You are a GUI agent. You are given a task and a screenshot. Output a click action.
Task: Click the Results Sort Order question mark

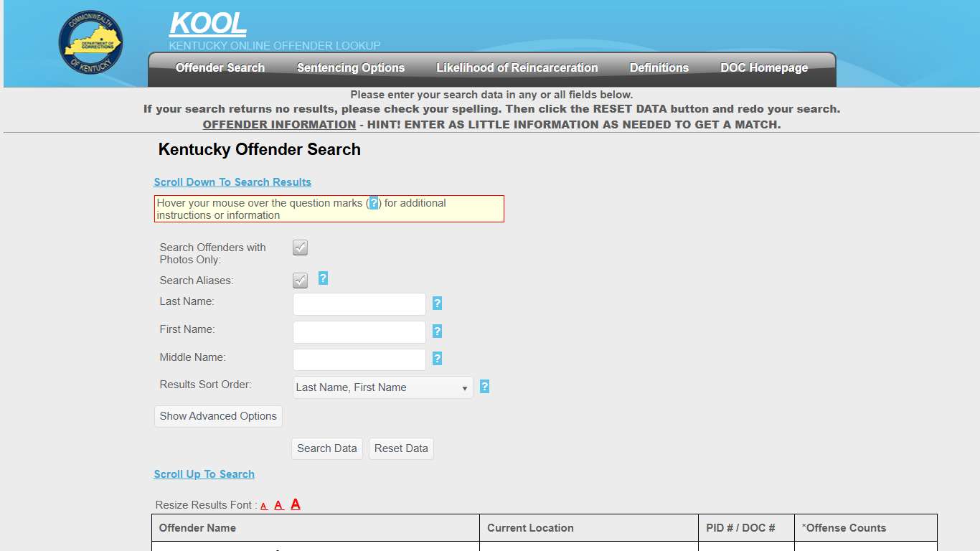click(x=484, y=386)
